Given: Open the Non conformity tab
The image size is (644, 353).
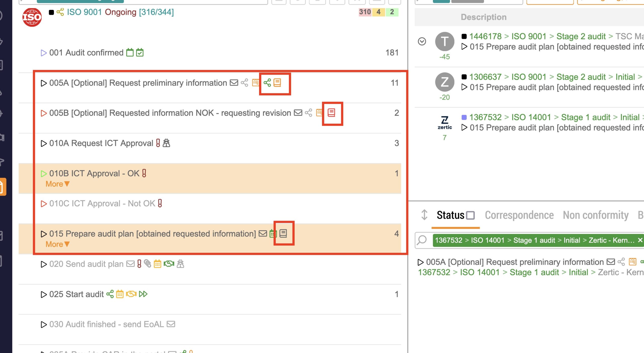Looking at the screenshot, I should [x=595, y=215].
